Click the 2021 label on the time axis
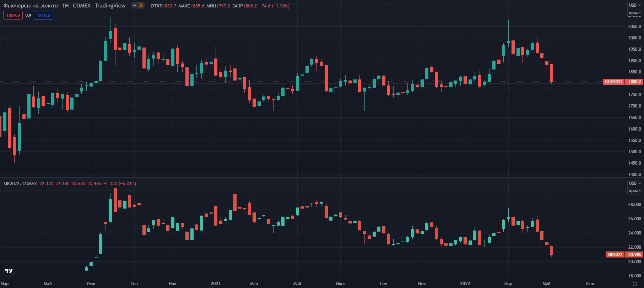Viewport: 644px width, 288px height. (216, 284)
